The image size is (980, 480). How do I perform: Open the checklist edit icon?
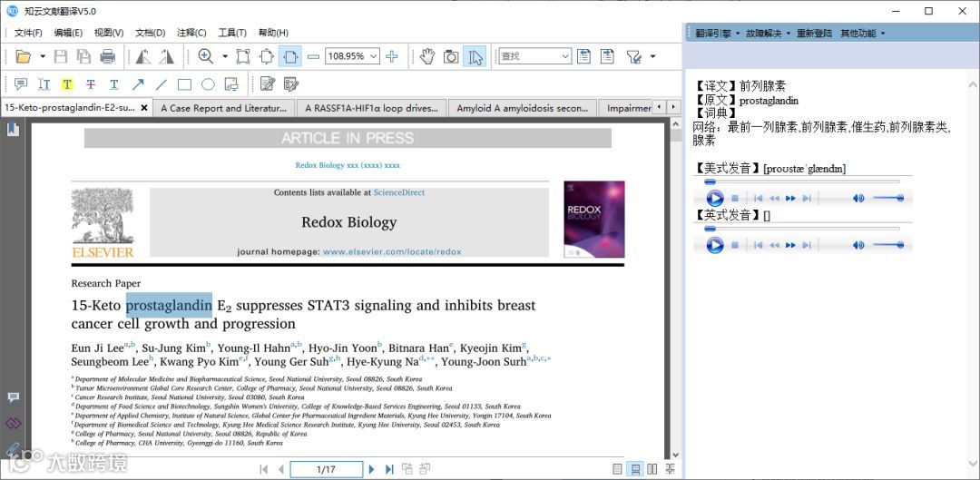click(x=291, y=83)
